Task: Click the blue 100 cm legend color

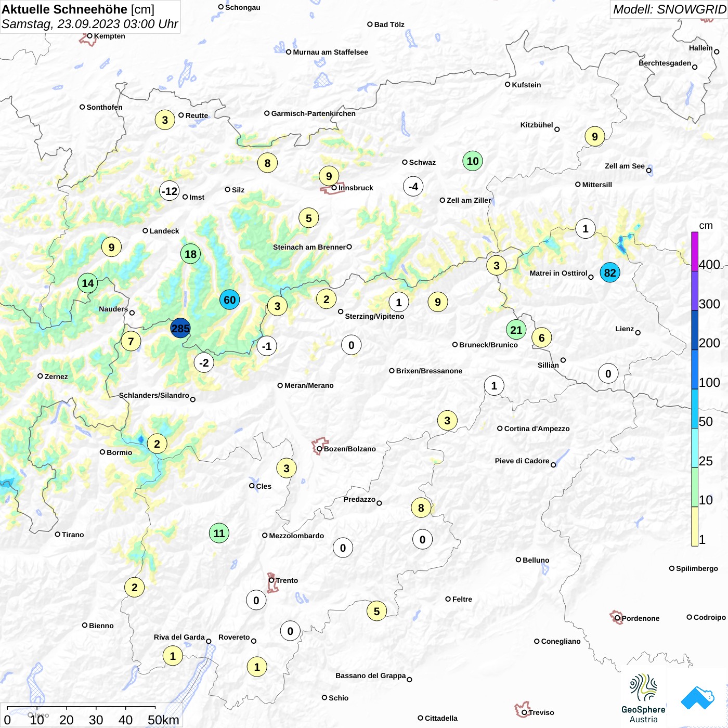Action: pyautogui.click(x=694, y=370)
